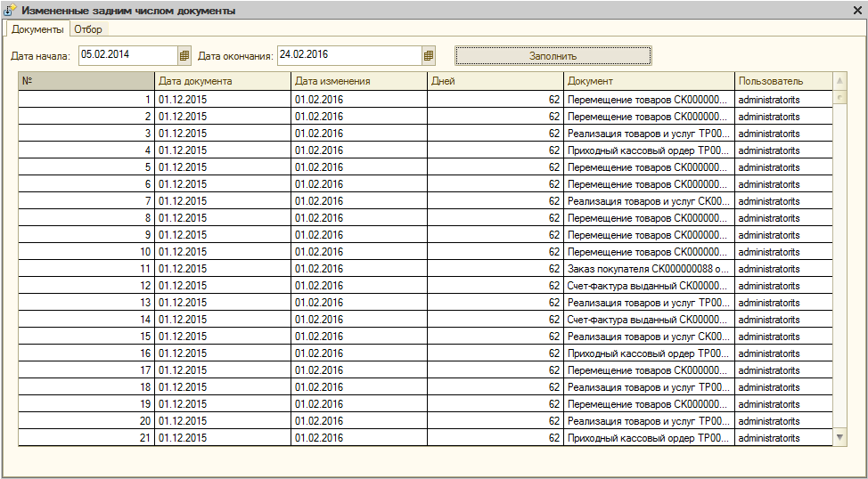Click row 20 document date 01.12.2015
This screenshot has height=479, width=868.
tap(222, 421)
